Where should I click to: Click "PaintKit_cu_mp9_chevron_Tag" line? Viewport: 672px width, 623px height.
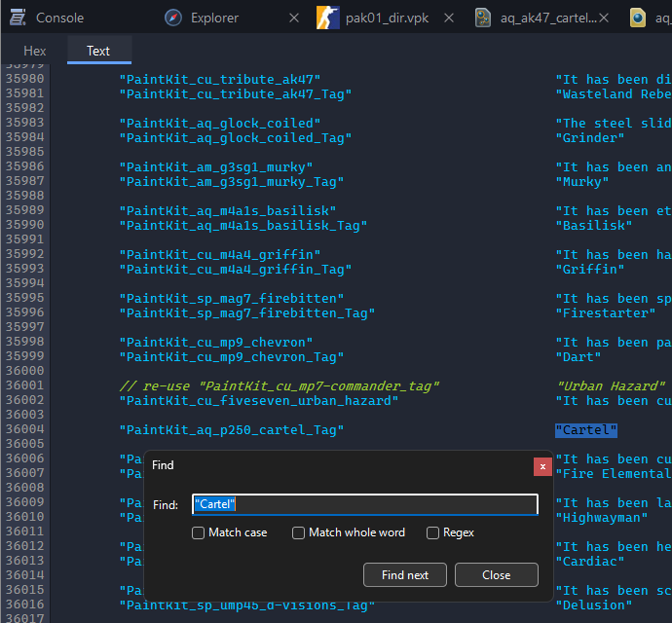point(232,356)
